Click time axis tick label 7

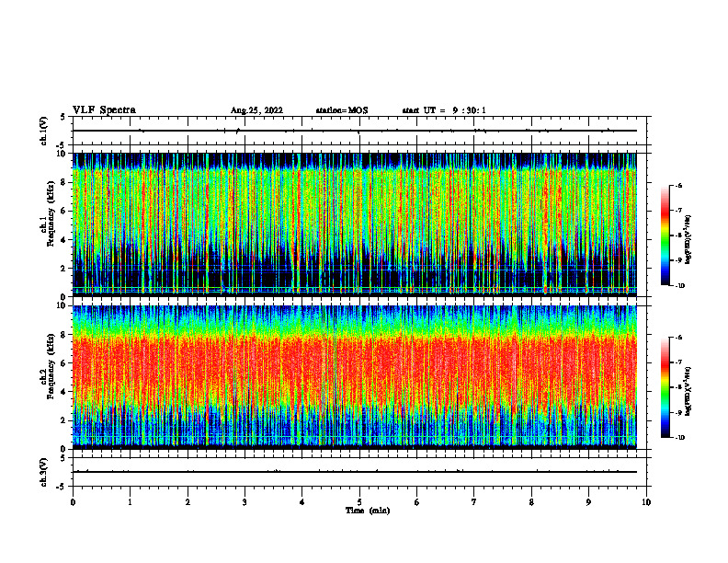(x=474, y=502)
